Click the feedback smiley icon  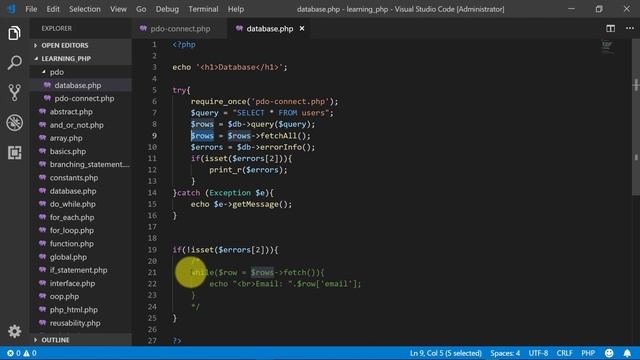click(609, 353)
